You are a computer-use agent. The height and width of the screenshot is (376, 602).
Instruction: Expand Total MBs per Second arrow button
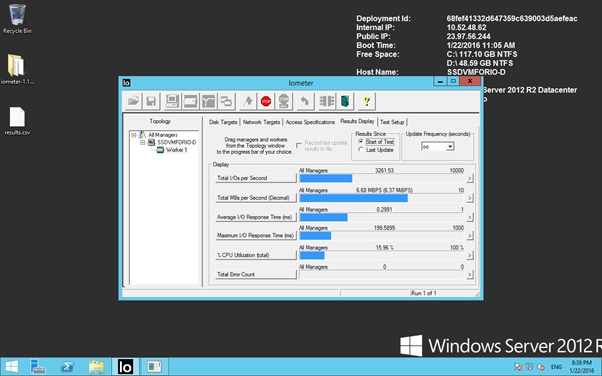(x=470, y=198)
